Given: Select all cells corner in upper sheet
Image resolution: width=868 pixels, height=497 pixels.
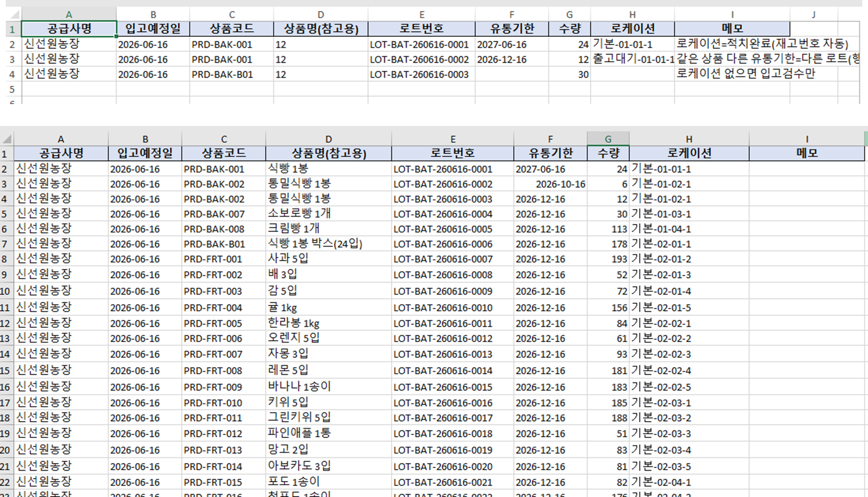Looking at the screenshot, I should [x=13, y=14].
